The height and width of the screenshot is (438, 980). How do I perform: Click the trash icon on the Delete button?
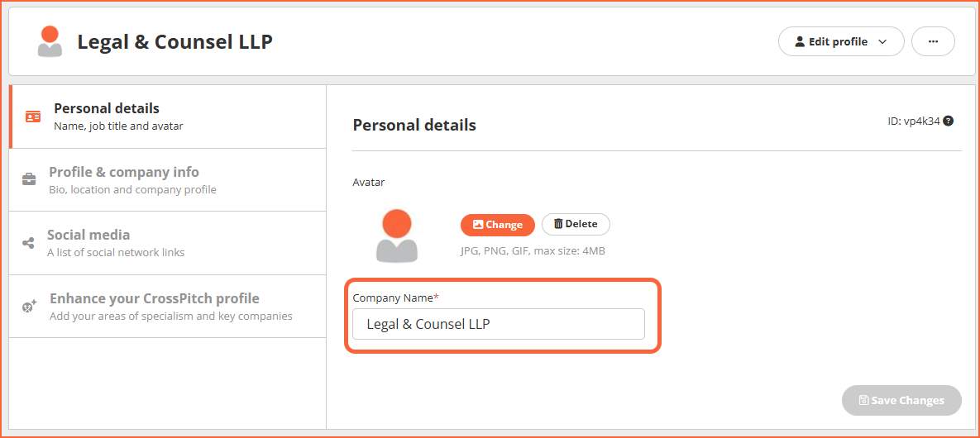point(558,224)
